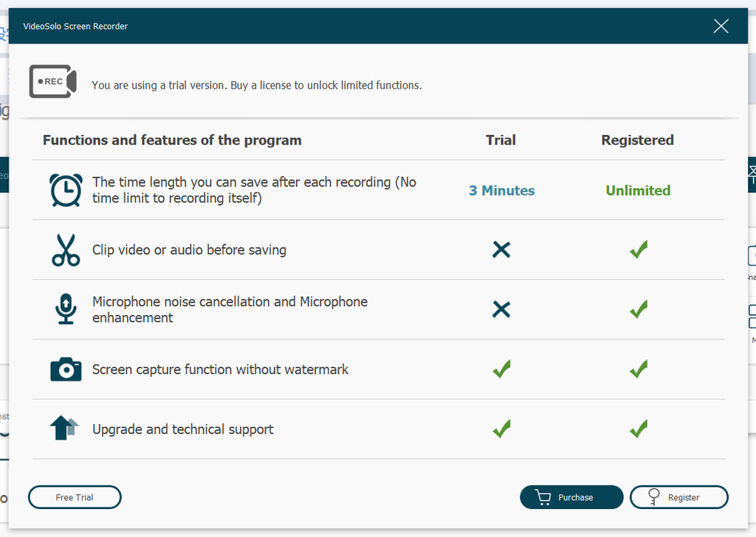This screenshot has height=537, width=756.
Task: Click the Registered checkmark for Clip video
Action: [639, 249]
